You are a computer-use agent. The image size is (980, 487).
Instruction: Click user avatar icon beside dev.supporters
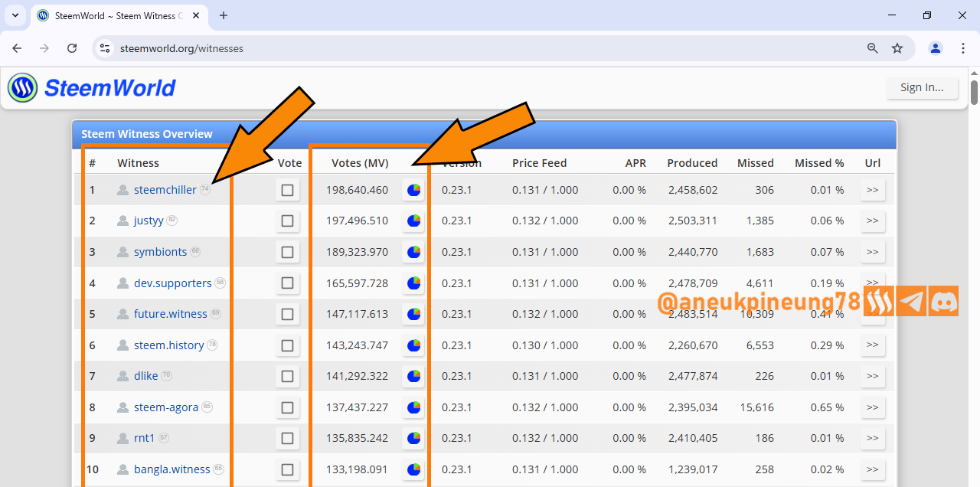pyautogui.click(x=122, y=283)
